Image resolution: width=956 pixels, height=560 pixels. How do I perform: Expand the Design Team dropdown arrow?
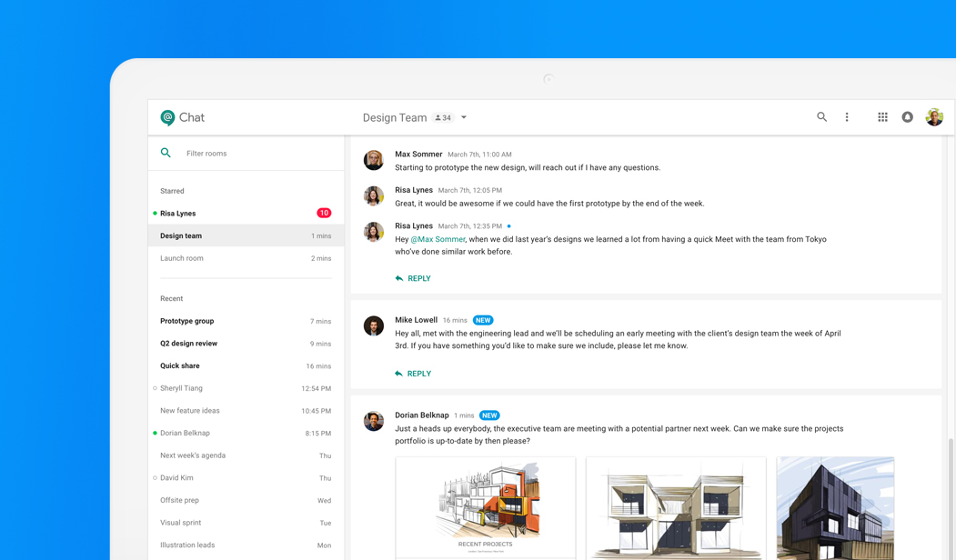point(464,117)
